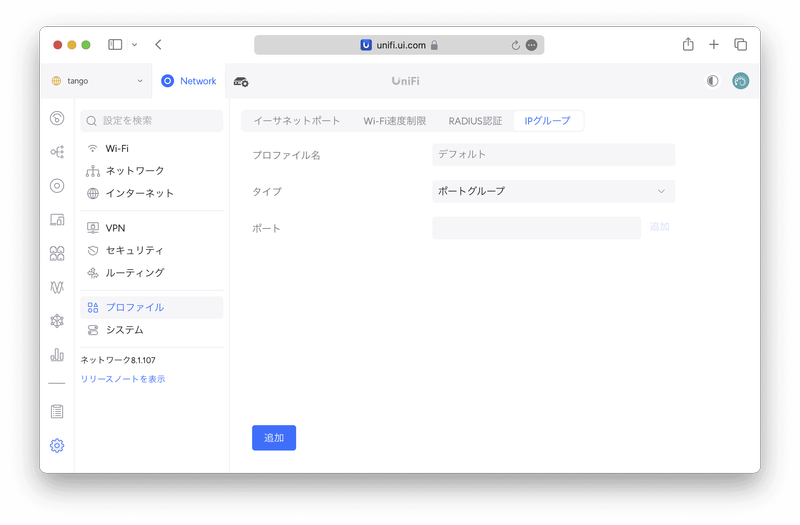Click the user account avatar
This screenshot has height=525, width=800.
740,81
